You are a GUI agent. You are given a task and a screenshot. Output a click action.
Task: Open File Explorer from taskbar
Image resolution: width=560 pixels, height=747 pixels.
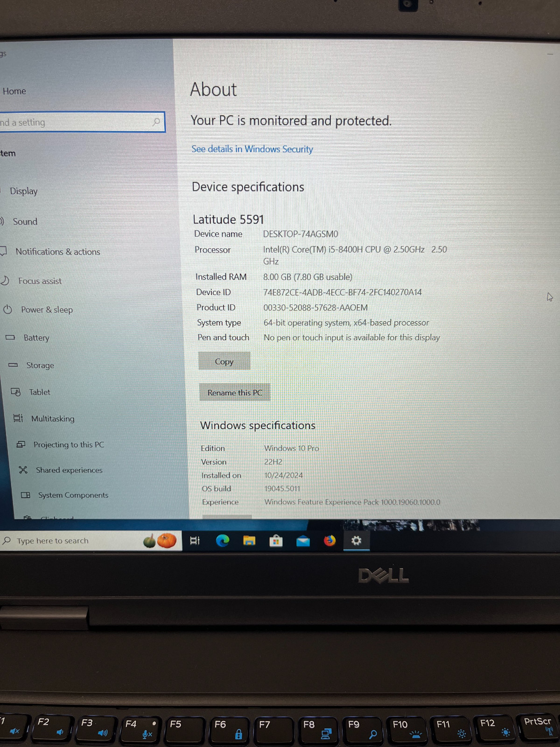point(249,541)
